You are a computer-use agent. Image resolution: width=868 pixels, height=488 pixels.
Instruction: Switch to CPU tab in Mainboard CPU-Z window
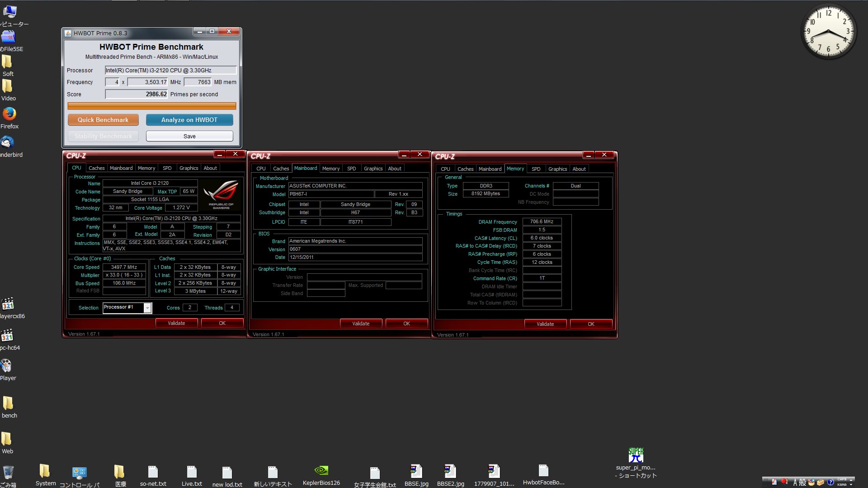coord(261,169)
